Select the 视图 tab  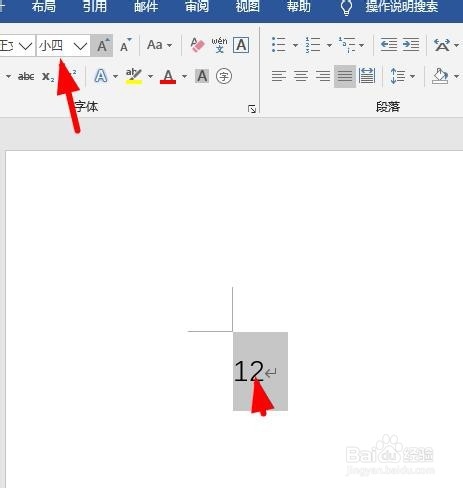(248, 7)
